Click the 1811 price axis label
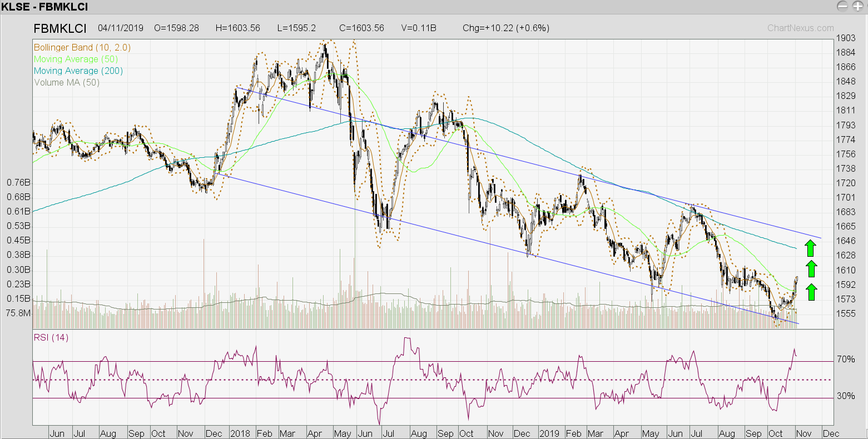Image resolution: width=868 pixels, height=439 pixels. tap(846, 110)
